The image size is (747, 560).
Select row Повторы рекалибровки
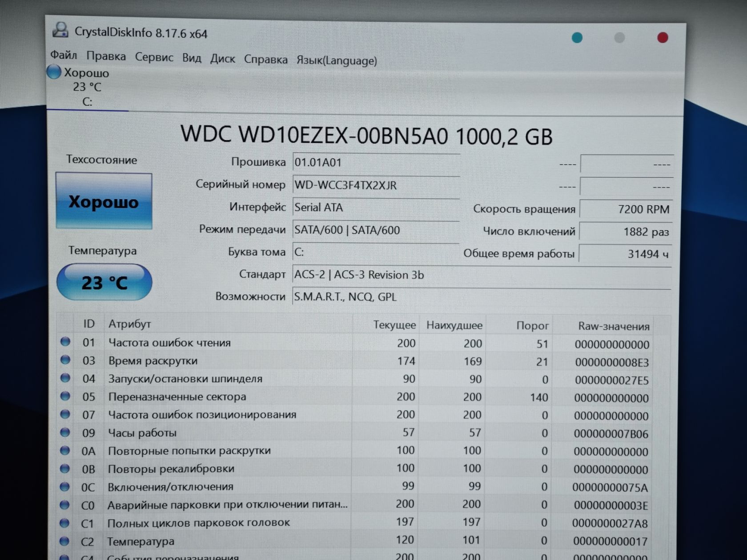click(362, 469)
